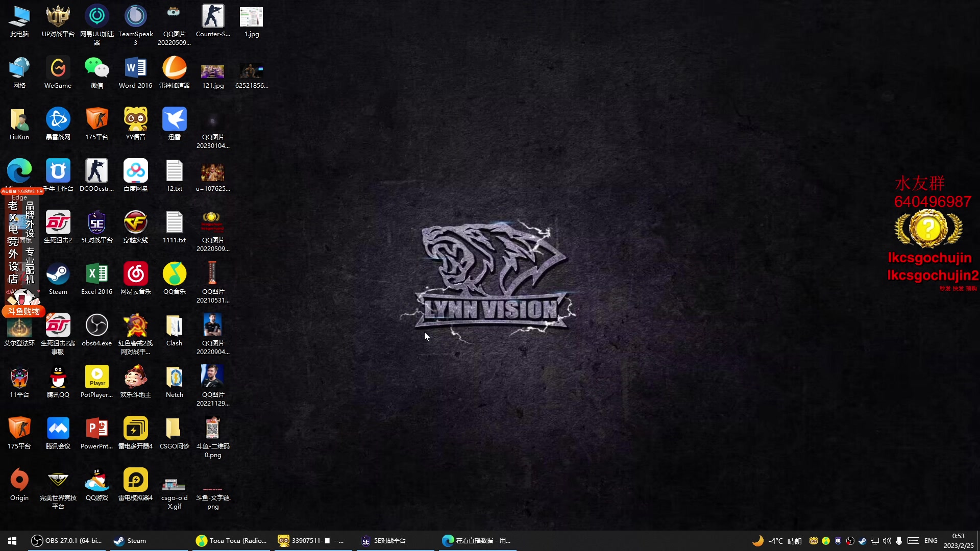Toggle the ENG input language indicator
980x551 pixels.
pyautogui.click(x=930, y=541)
